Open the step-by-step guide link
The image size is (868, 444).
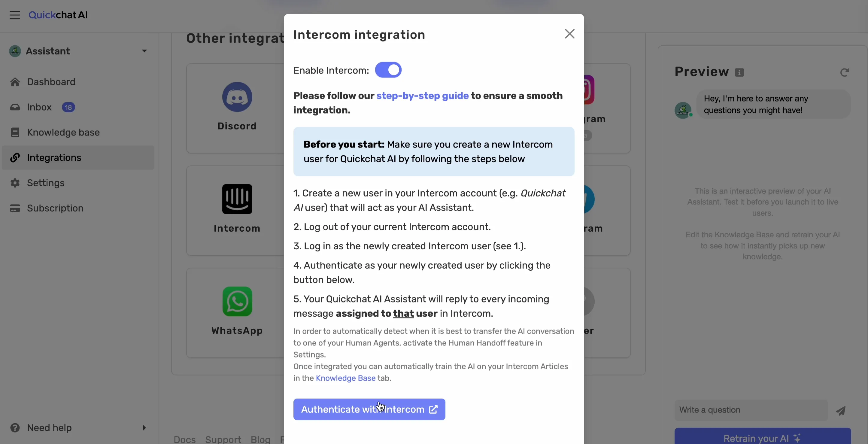click(x=422, y=96)
